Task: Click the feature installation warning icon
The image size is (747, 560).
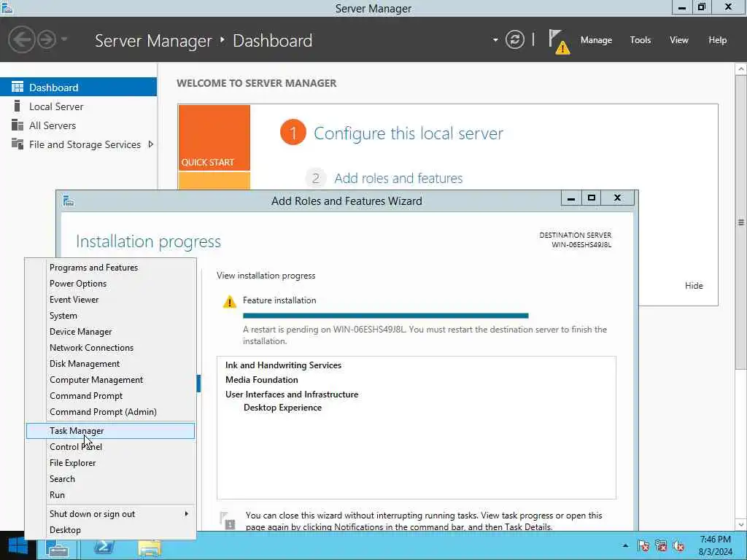Action: (229, 301)
